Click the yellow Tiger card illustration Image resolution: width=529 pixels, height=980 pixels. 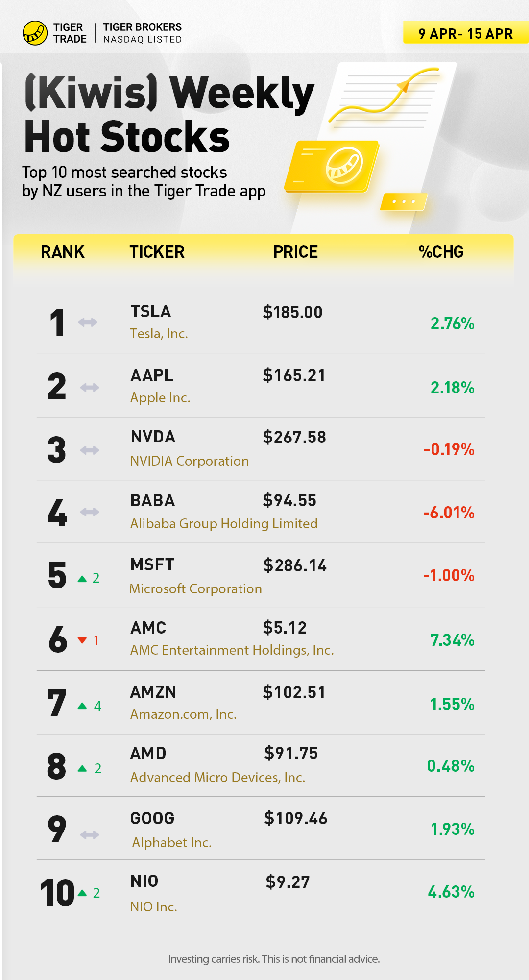333,166
